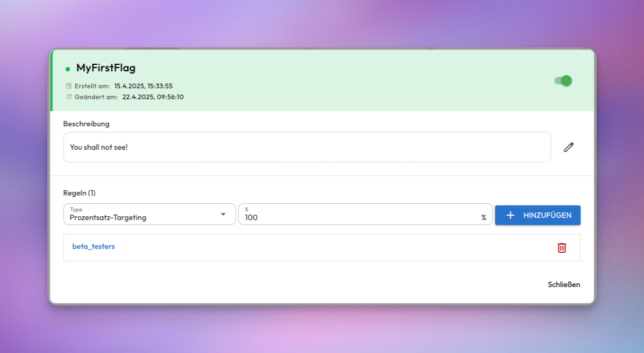Click the green status dot beside MyFirstFlag

click(68, 68)
